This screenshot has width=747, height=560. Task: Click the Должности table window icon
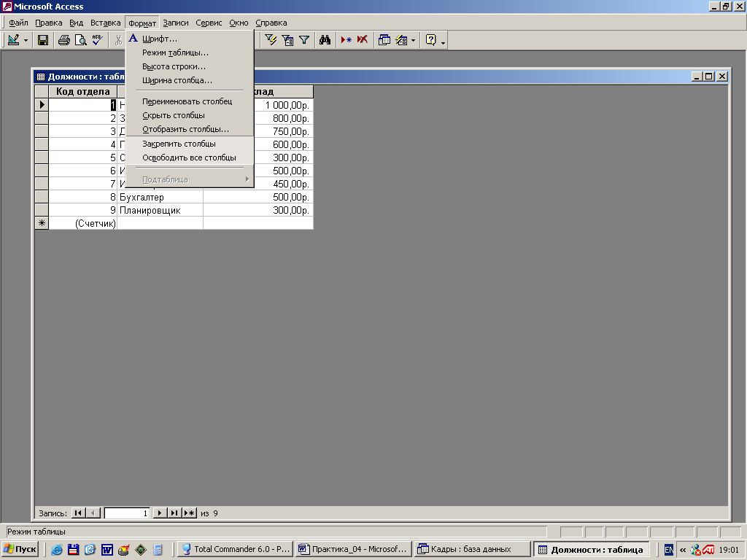click(41, 77)
